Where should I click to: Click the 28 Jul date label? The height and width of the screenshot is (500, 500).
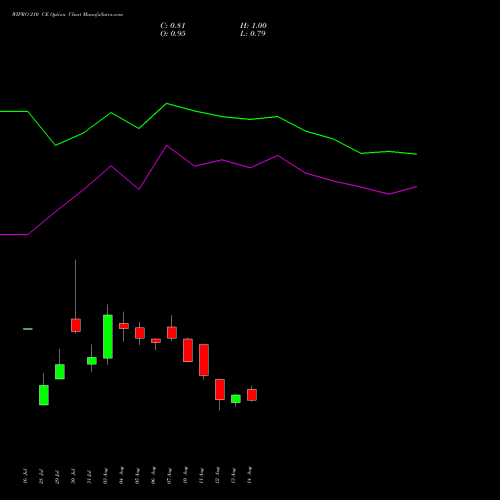41,476
